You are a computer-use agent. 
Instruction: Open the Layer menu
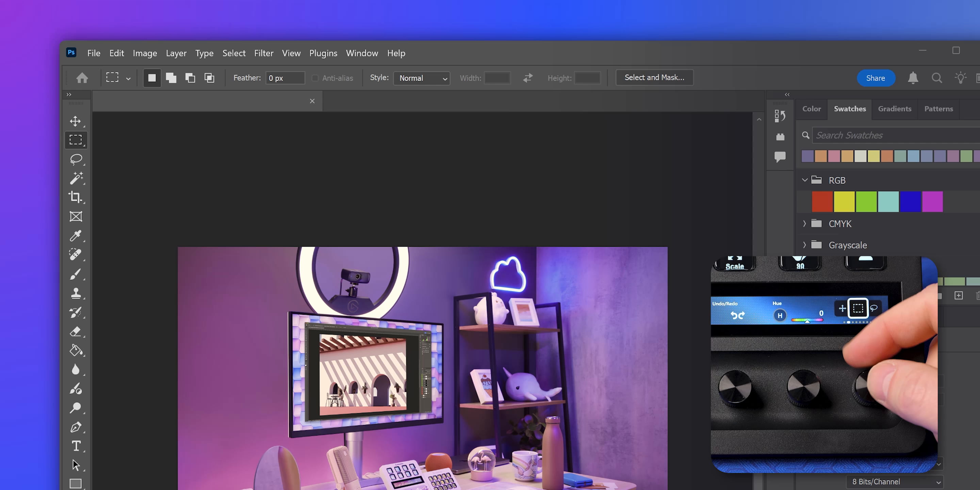(x=176, y=53)
